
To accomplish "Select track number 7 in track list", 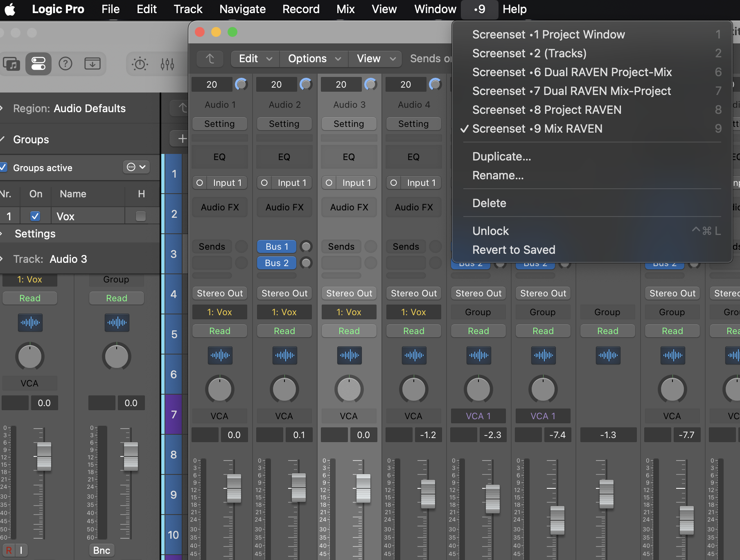I will point(174,414).
